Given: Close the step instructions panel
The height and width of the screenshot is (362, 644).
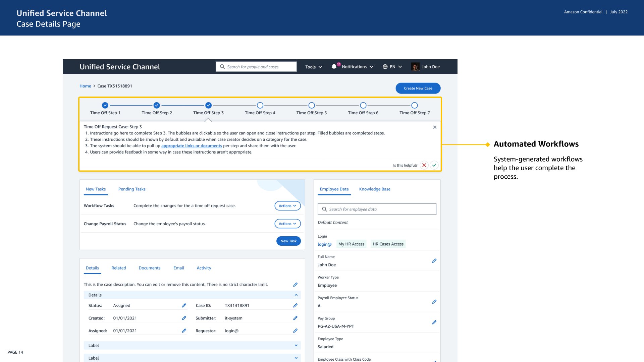Looking at the screenshot, I should (x=435, y=127).
